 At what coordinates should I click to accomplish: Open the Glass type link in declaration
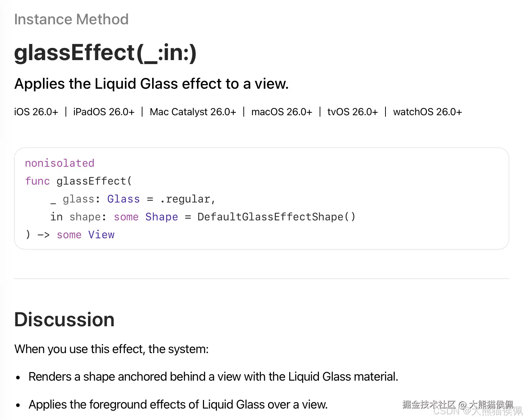click(x=123, y=199)
